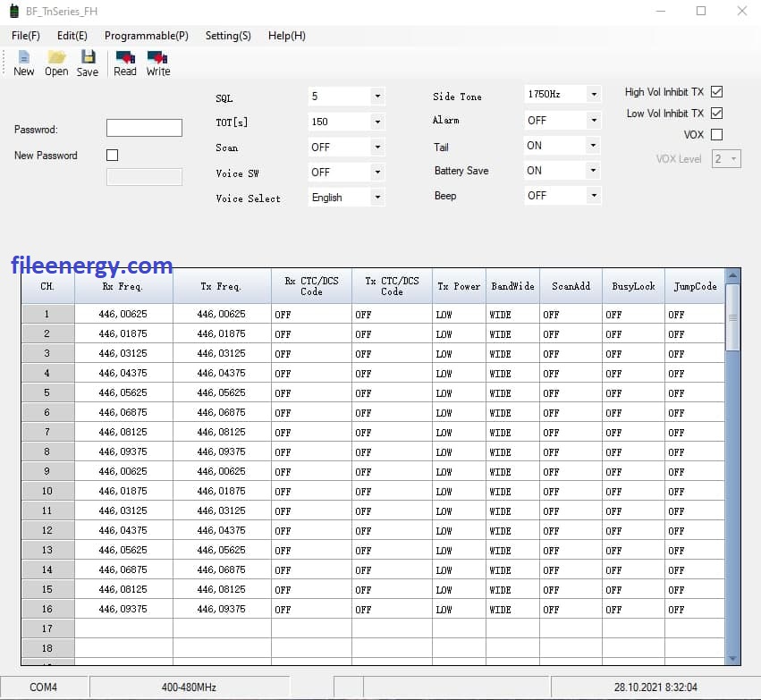This screenshot has height=700, width=761.
Task: Click BandWide WIDE cell of channel 7
Action: point(512,432)
